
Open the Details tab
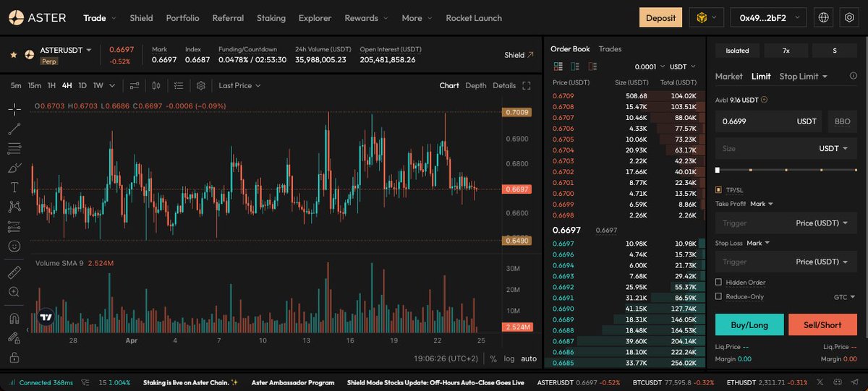click(504, 85)
